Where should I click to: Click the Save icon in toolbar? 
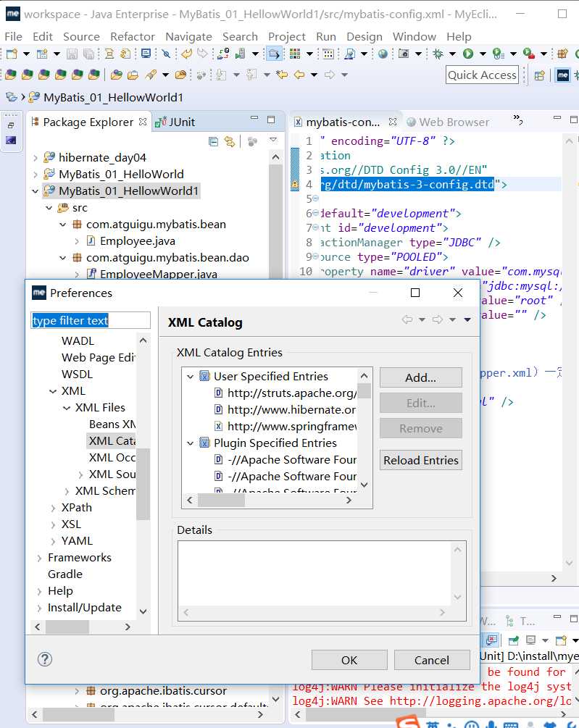(x=72, y=54)
